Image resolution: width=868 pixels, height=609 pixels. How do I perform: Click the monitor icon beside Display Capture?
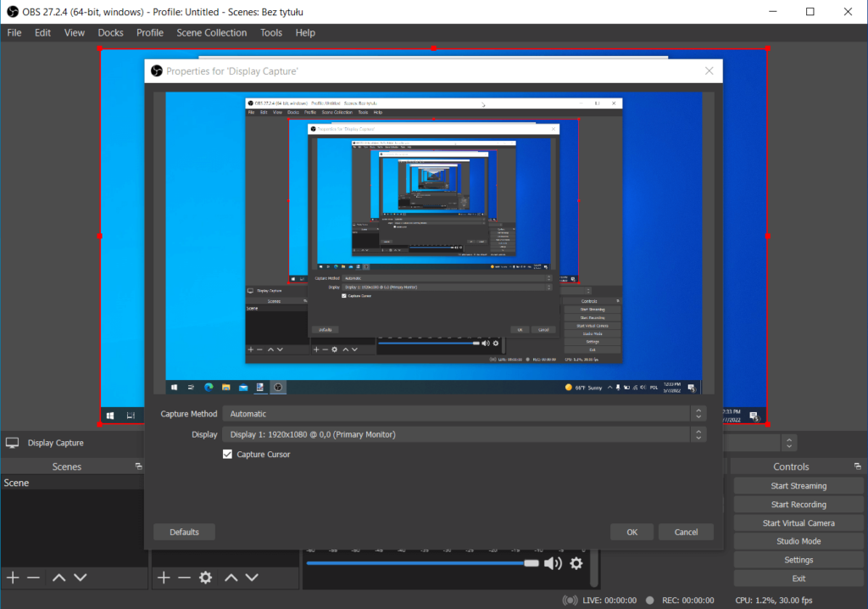coord(12,443)
